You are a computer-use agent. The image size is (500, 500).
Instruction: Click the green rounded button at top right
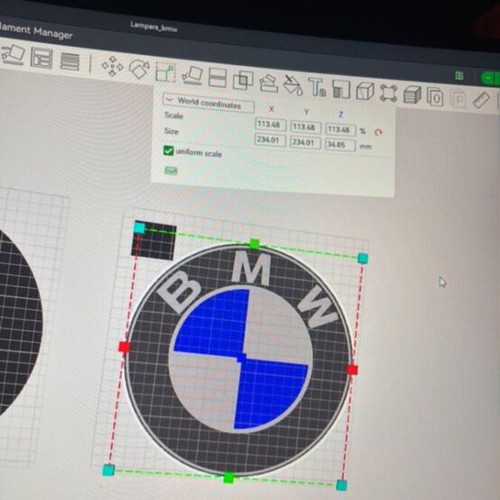(490, 78)
